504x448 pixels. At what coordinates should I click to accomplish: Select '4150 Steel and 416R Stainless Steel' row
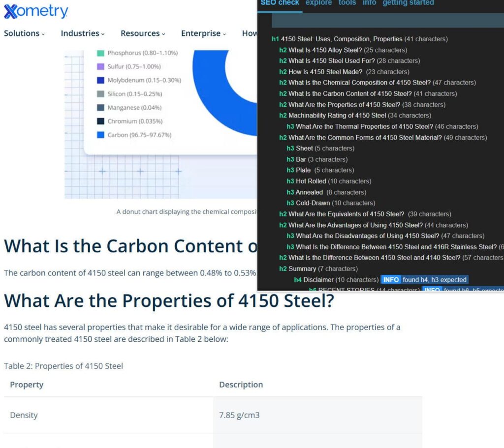click(x=395, y=247)
